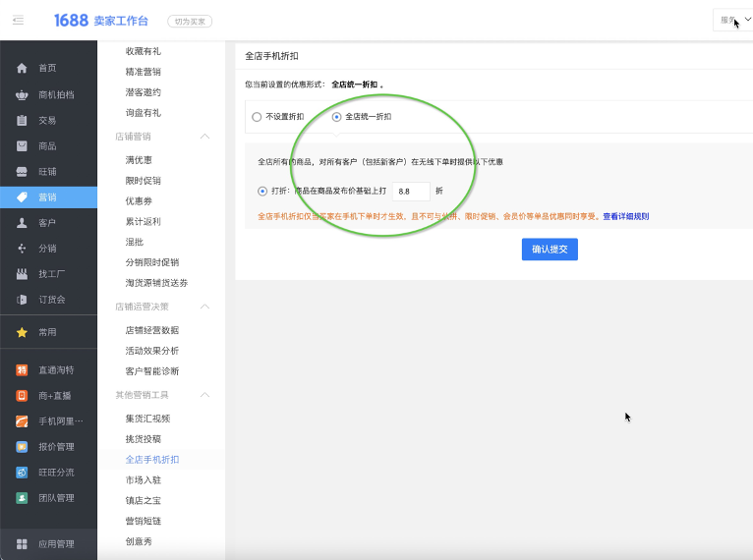
Task: Open 询盘有礼 menu item
Action: point(144,113)
